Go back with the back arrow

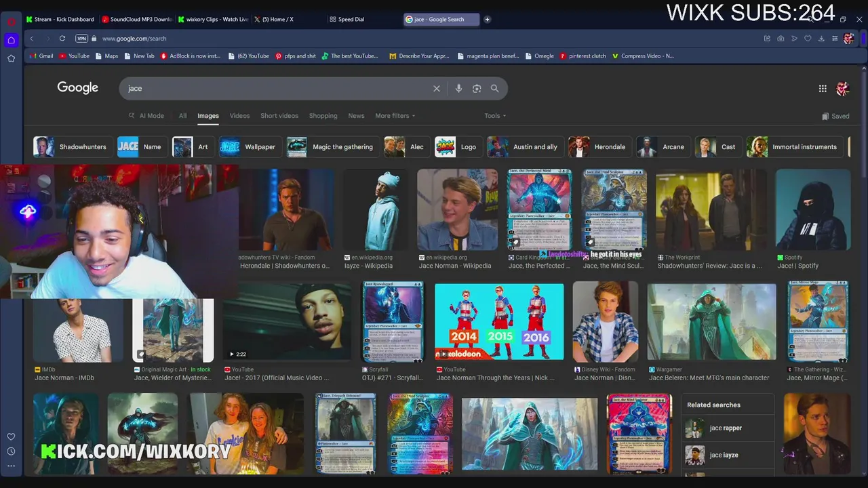coord(31,39)
